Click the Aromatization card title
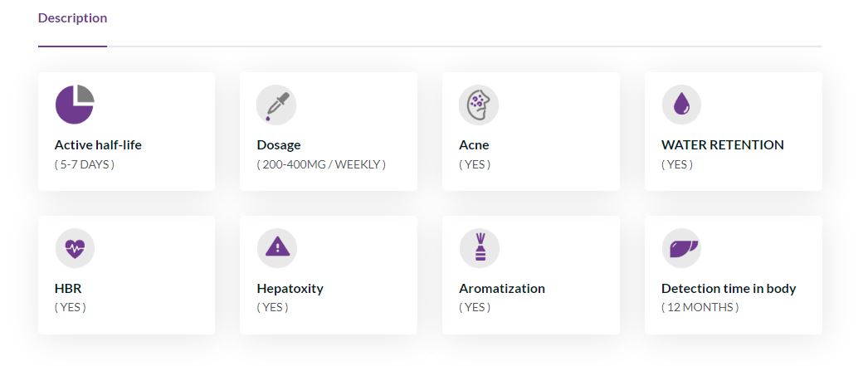Image resolution: width=868 pixels, height=366 pixels. pos(501,289)
